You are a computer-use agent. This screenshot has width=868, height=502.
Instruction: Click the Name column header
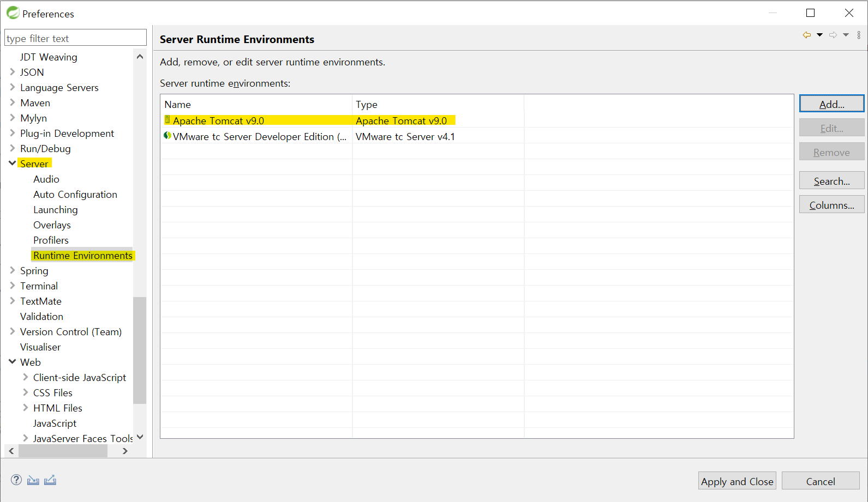(256, 104)
